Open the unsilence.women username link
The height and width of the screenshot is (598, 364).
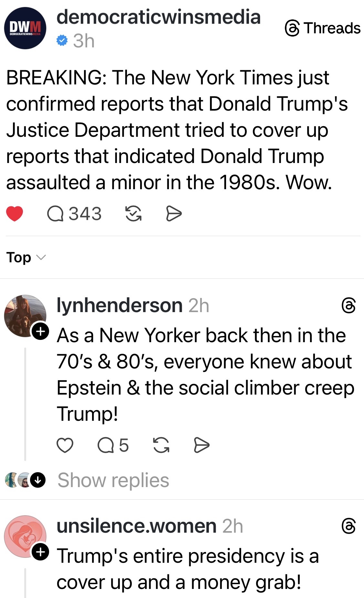[136, 526]
